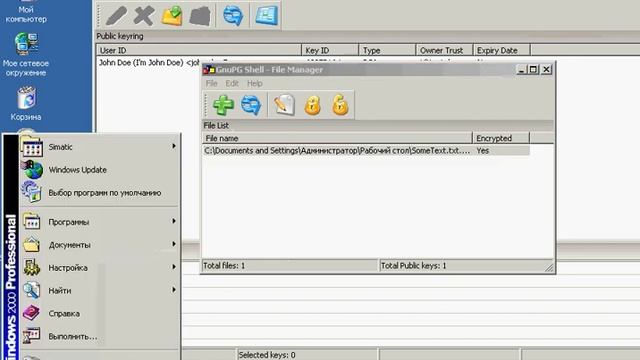Expand the Simatic submenu arrow
The width and height of the screenshot is (640, 360).
coord(174,146)
